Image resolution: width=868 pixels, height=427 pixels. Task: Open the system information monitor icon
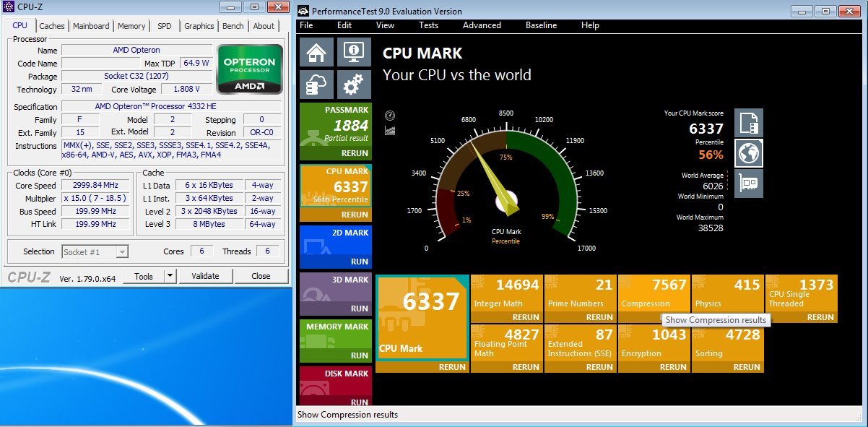tap(354, 51)
